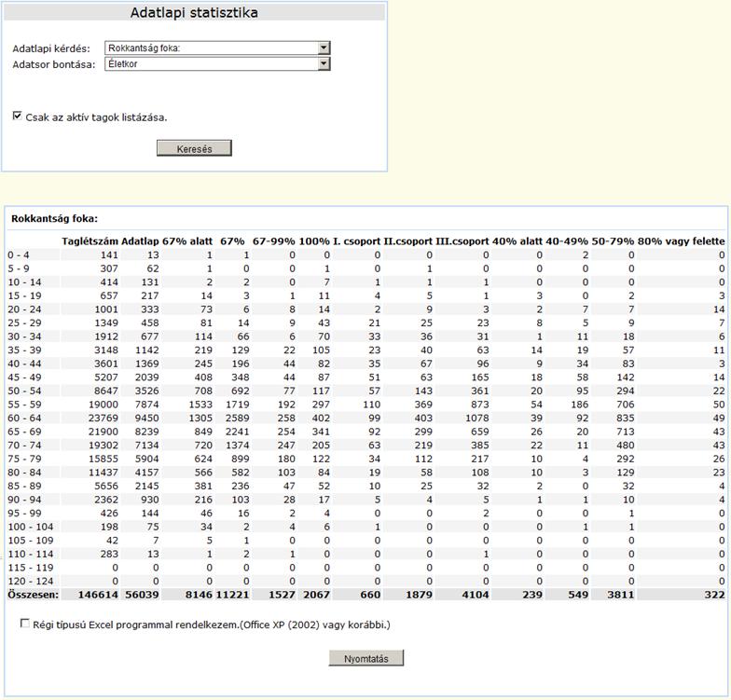Click the Nyomtatás button
This screenshot has width=731, height=700.
365,658
